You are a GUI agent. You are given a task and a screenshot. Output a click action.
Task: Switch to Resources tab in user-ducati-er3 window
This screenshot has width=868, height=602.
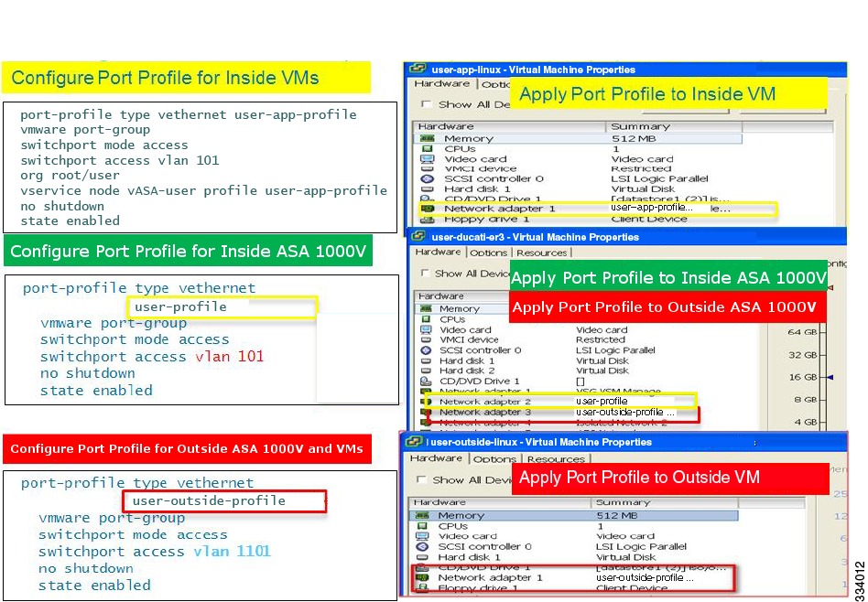542,253
